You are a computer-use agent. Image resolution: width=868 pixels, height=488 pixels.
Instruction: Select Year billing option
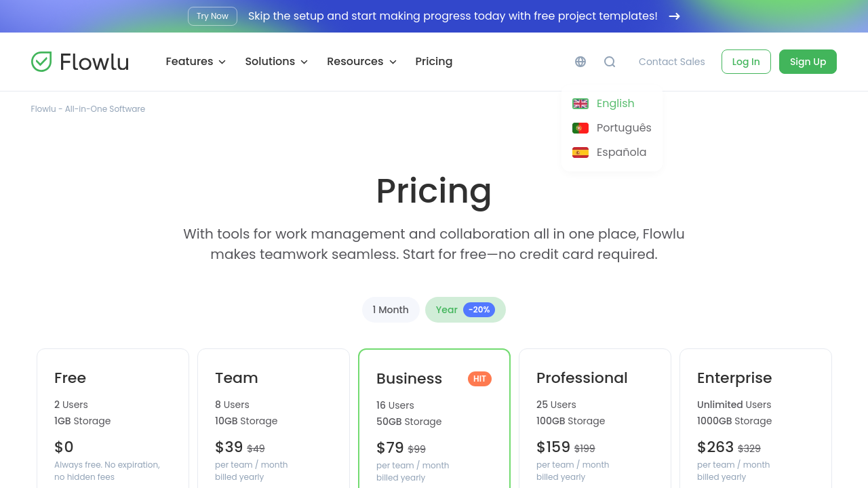446,310
